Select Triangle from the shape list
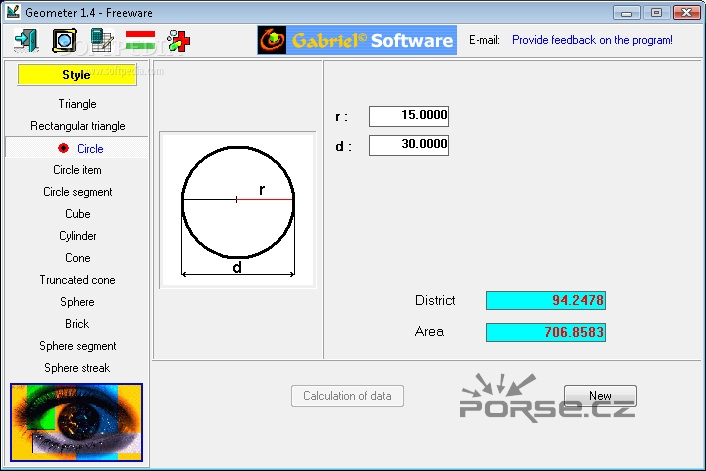The image size is (706, 471). (77, 104)
